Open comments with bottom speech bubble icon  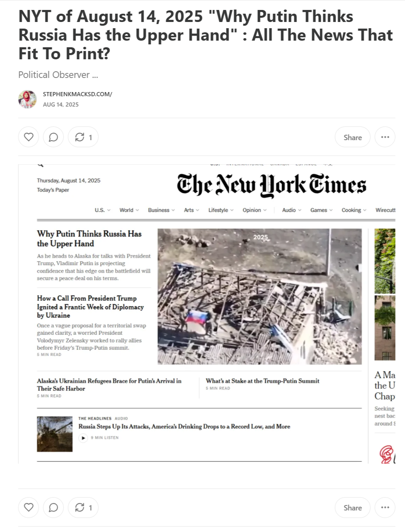(53, 507)
